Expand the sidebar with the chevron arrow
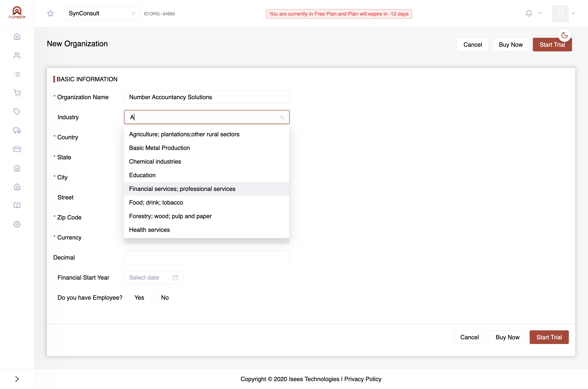Image resolution: width=588 pixels, height=389 pixels. point(17,379)
